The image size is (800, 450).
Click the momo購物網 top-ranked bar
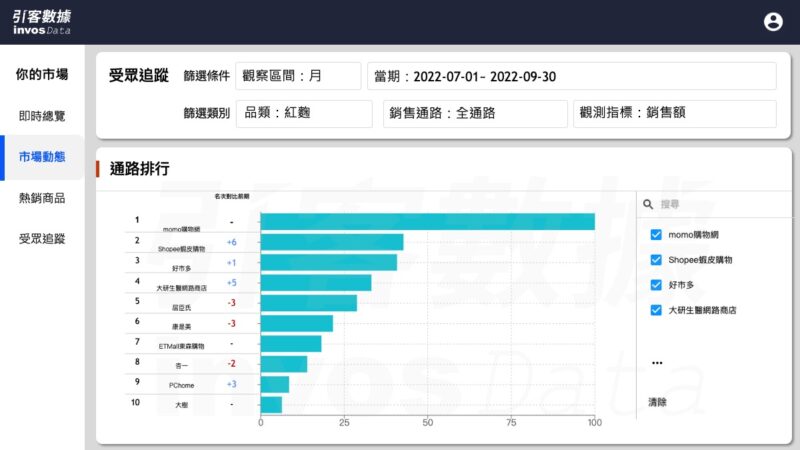pyautogui.click(x=427, y=222)
